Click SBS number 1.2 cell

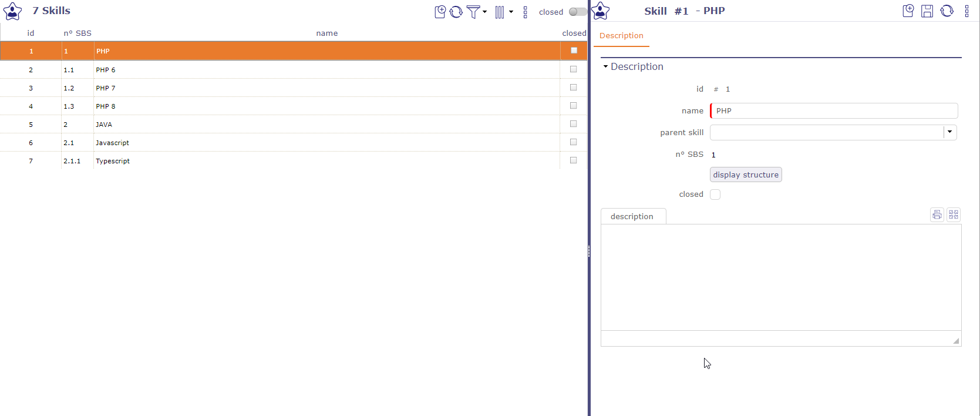tap(77, 88)
